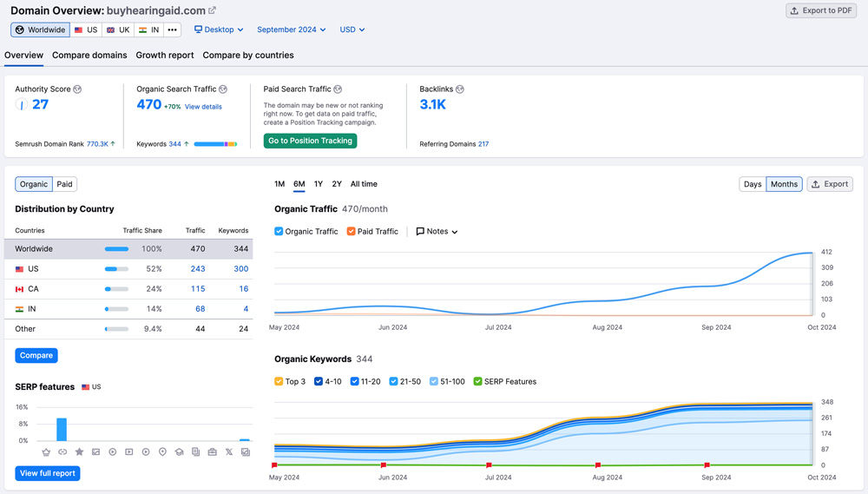The height and width of the screenshot is (494, 868).
Task: Select the Worldwide row in country table
Action: point(128,249)
